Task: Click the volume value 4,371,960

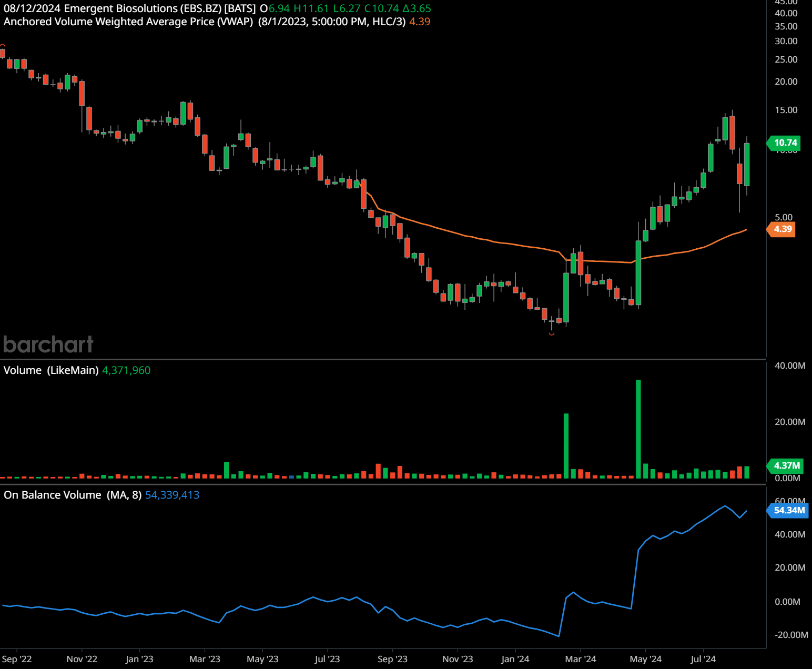Action: pos(126,370)
